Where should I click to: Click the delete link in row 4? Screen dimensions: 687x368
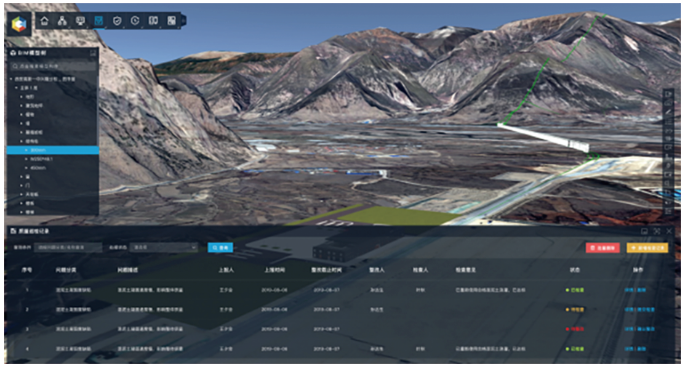[641, 349]
